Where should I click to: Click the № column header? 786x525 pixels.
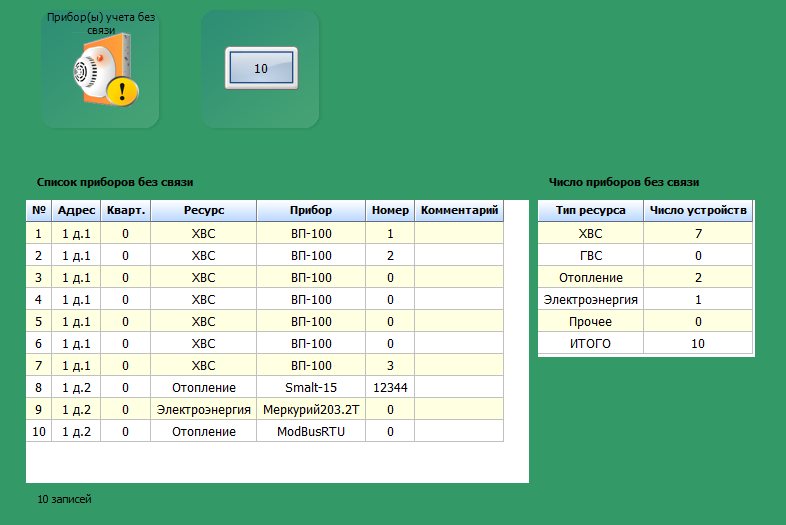click(39, 211)
